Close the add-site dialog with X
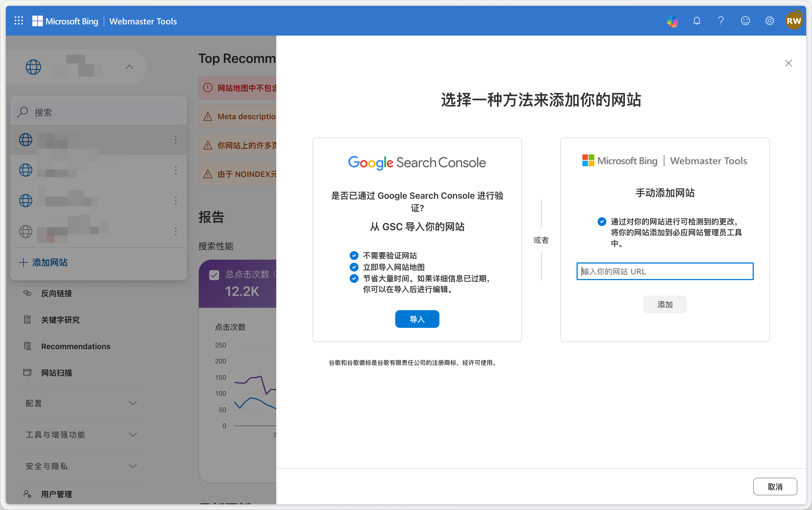The width and height of the screenshot is (812, 510). point(788,63)
